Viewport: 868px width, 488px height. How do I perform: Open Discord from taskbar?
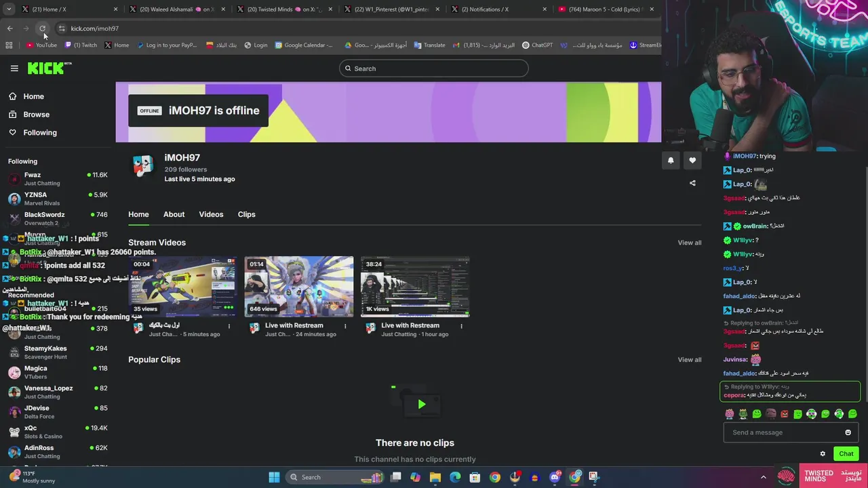tap(555, 477)
